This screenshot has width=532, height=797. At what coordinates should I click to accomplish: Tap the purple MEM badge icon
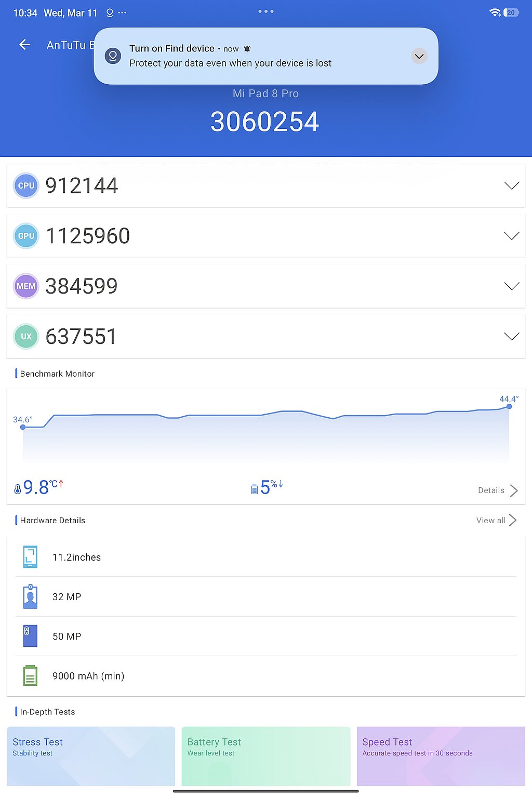[x=26, y=286]
